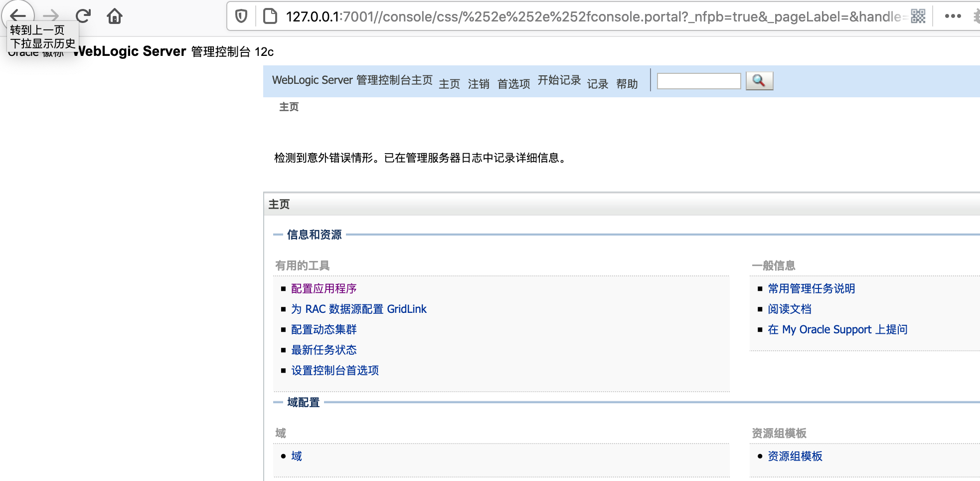Open the 最新任务状态 link
Screen dimensions: 980x481
coord(324,350)
